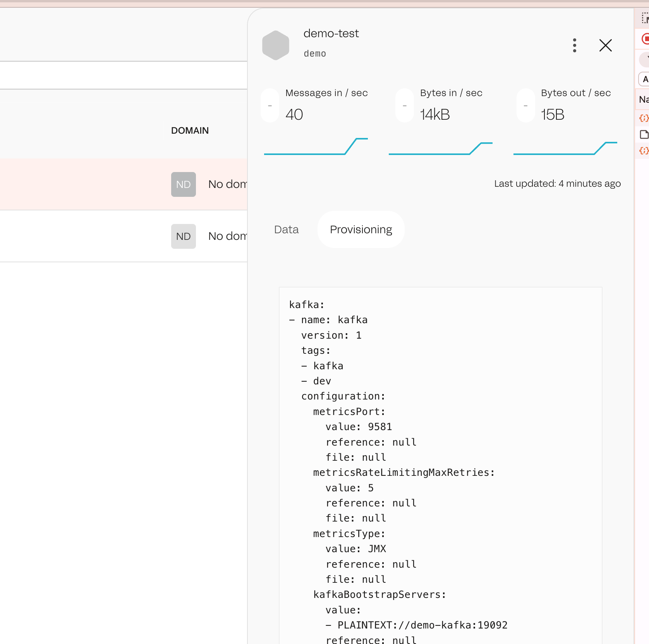Close the demo-test details panel
Screen dimensions: 649x644
click(x=605, y=45)
